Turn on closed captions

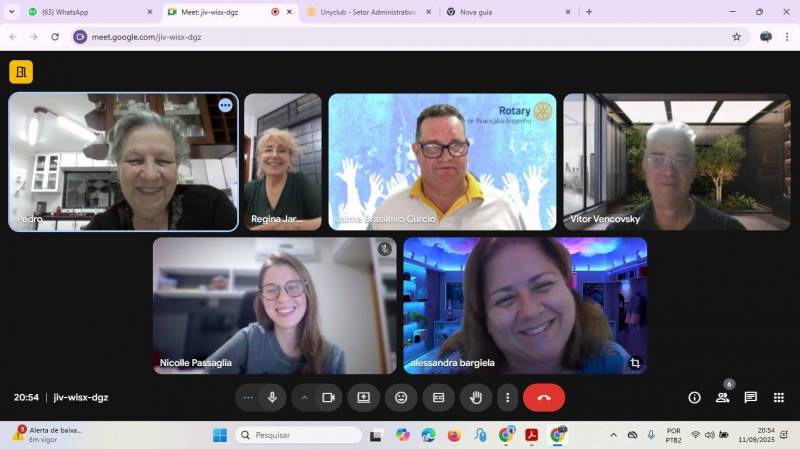(x=438, y=397)
